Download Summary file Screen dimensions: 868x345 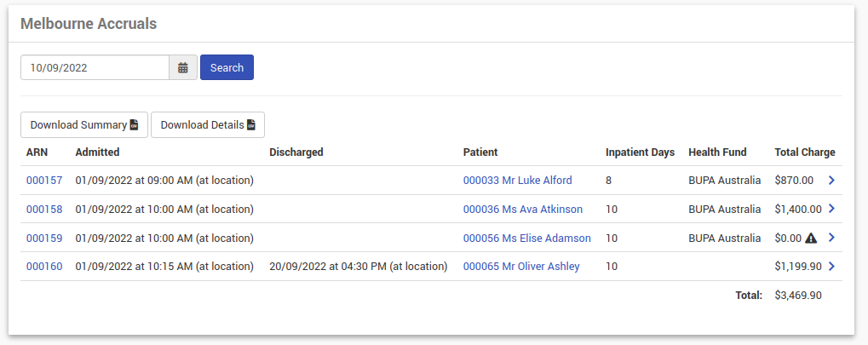pyautogui.click(x=84, y=125)
